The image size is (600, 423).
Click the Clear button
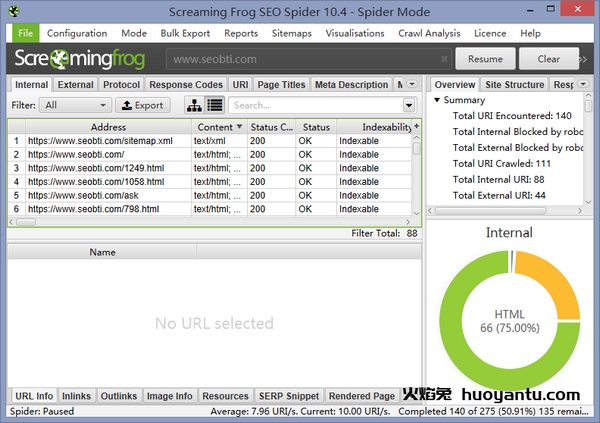(x=548, y=59)
